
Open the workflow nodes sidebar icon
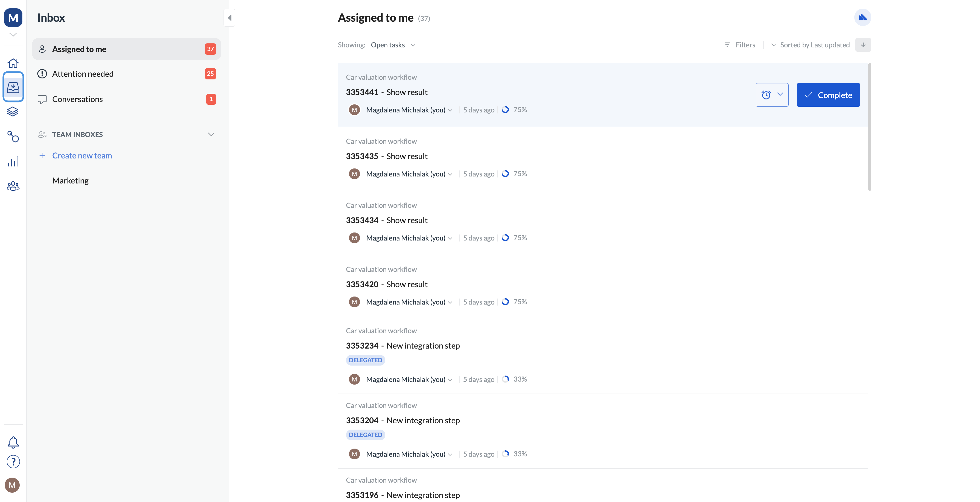point(13,136)
